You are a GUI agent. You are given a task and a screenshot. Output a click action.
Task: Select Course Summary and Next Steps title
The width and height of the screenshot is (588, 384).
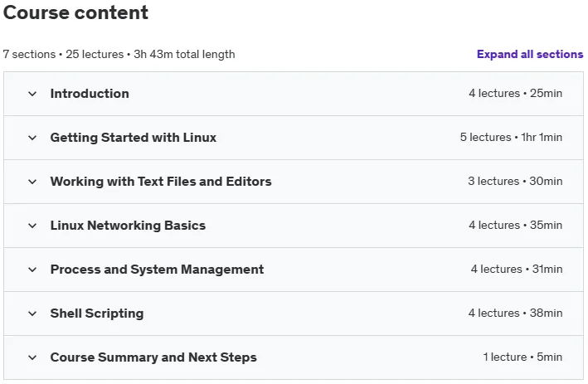[153, 357]
